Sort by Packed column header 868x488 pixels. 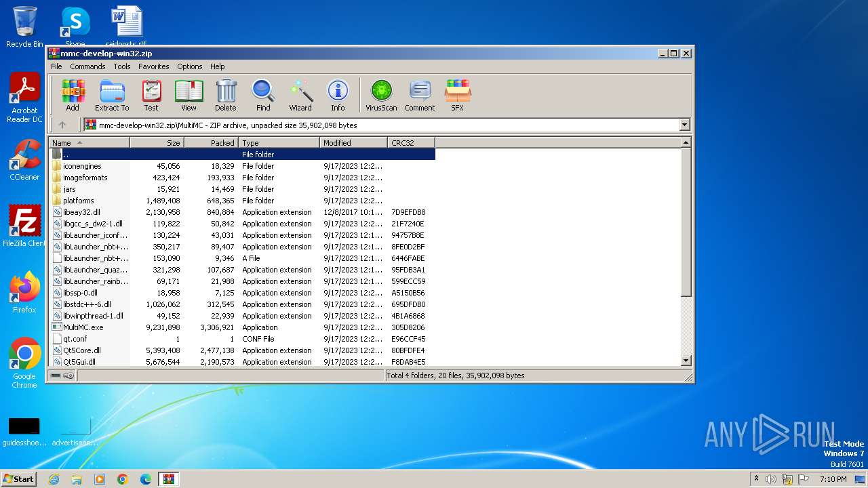tap(211, 143)
